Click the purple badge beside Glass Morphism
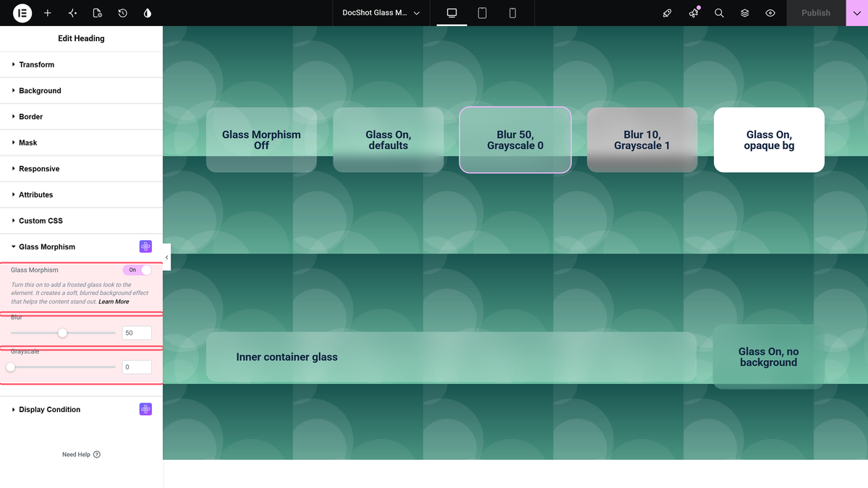 [x=145, y=247]
